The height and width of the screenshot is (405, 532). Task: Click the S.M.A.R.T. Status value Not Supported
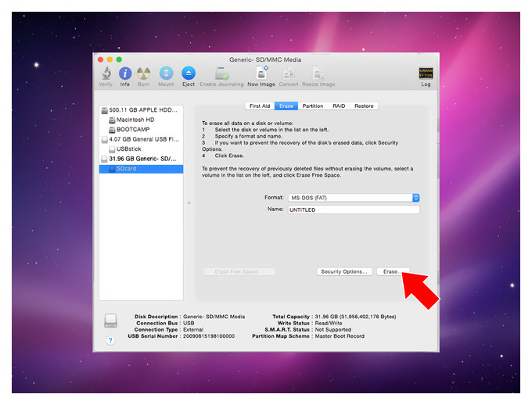point(333,330)
